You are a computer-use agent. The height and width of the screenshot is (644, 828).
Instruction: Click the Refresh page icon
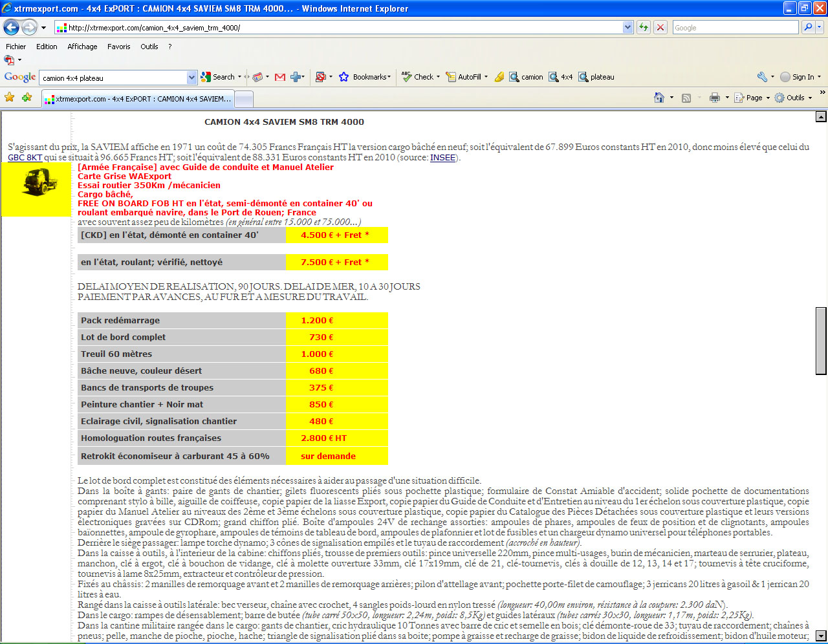643,27
